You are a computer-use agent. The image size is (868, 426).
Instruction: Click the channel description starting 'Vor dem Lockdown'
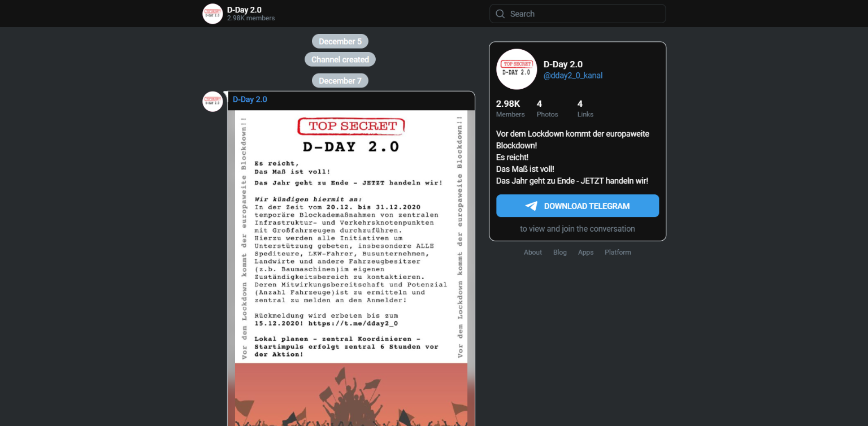coord(573,157)
